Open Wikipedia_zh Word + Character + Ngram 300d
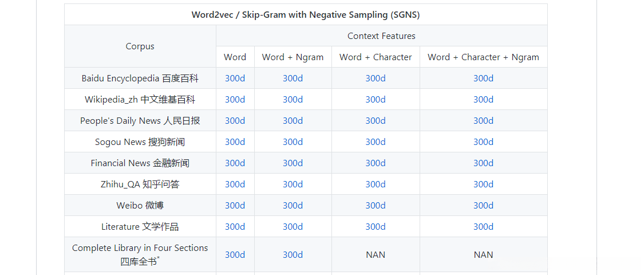The width and height of the screenshot is (644, 275). [483, 100]
